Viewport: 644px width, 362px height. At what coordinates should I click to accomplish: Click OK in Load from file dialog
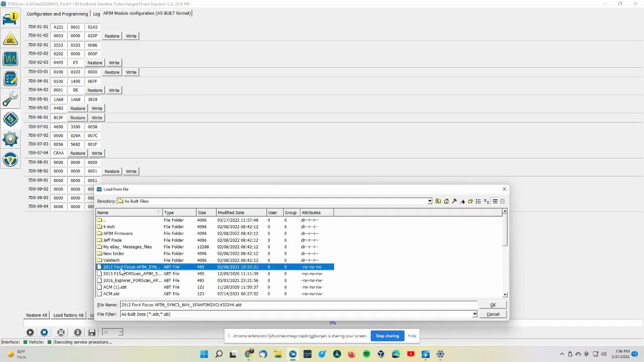(x=493, y=305)
